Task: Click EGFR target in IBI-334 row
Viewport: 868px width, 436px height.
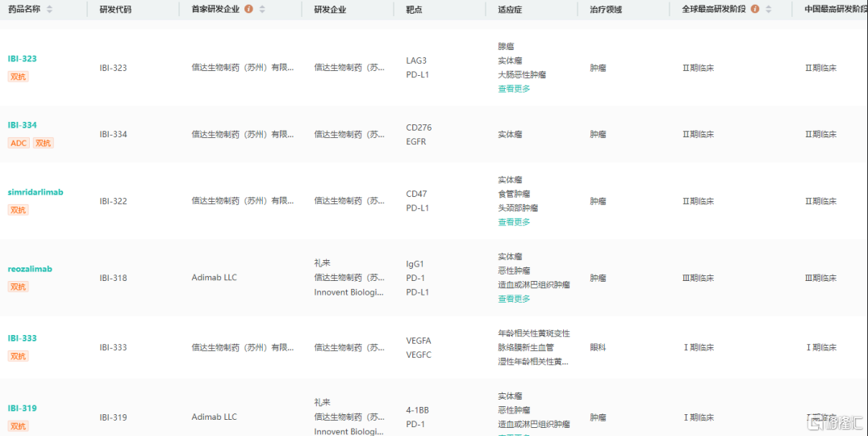Action: [416, 141]
